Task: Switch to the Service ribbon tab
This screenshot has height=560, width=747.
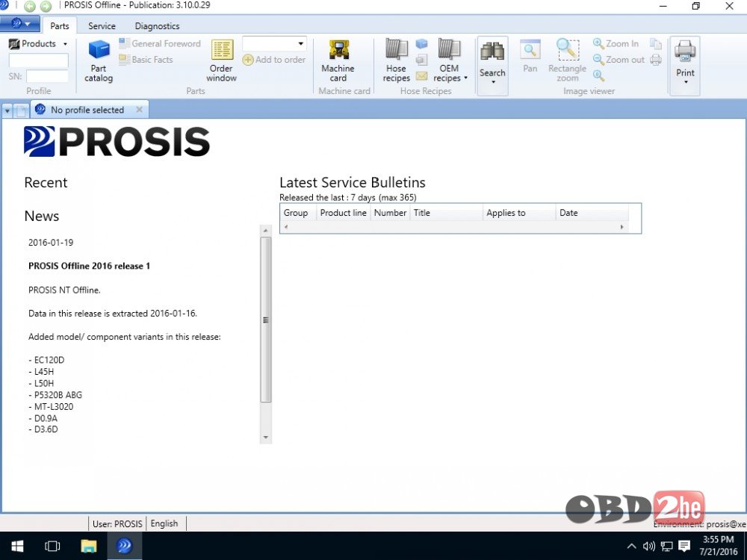Action: click(x=102, y=25)
